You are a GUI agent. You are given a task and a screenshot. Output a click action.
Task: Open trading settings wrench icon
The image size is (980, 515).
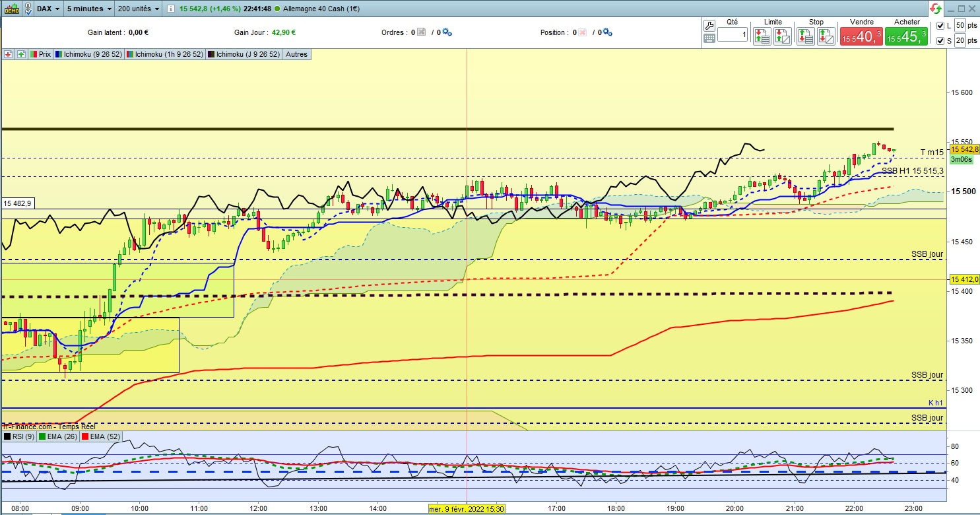709,26
